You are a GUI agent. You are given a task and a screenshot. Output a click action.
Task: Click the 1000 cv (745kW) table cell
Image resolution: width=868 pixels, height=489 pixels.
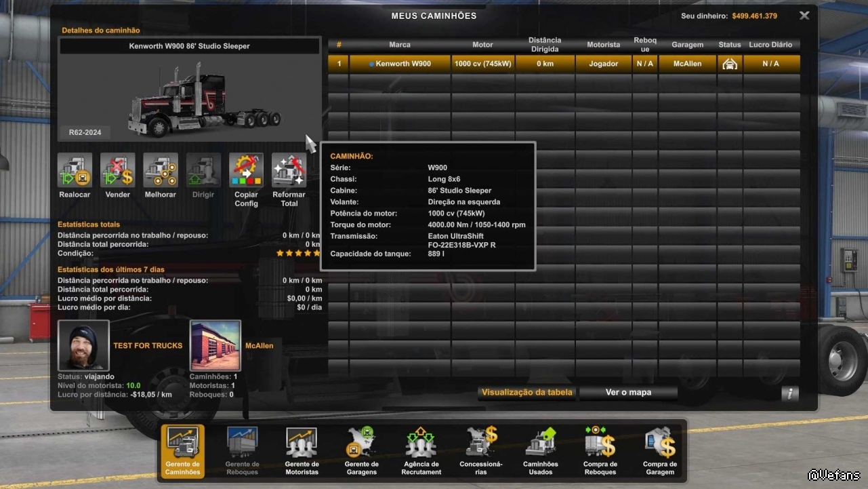pyautogui.click(x=482, y=64)
